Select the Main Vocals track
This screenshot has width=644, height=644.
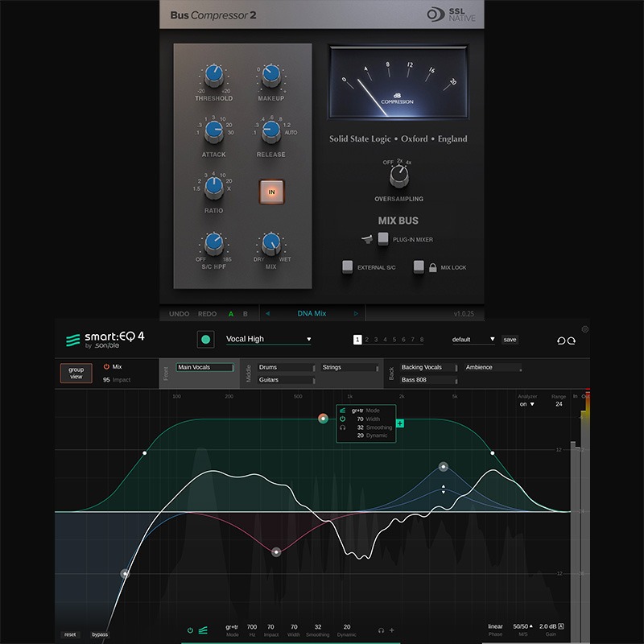pos(205,367)
